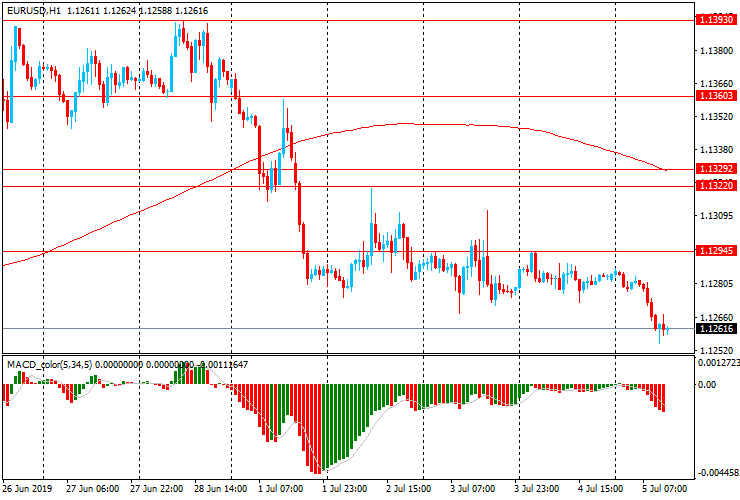Image resolution: width=740 pixels, height=500 pixels.
Task: Click the 1.13095 price scale value
Action: [x=717, y=215]
